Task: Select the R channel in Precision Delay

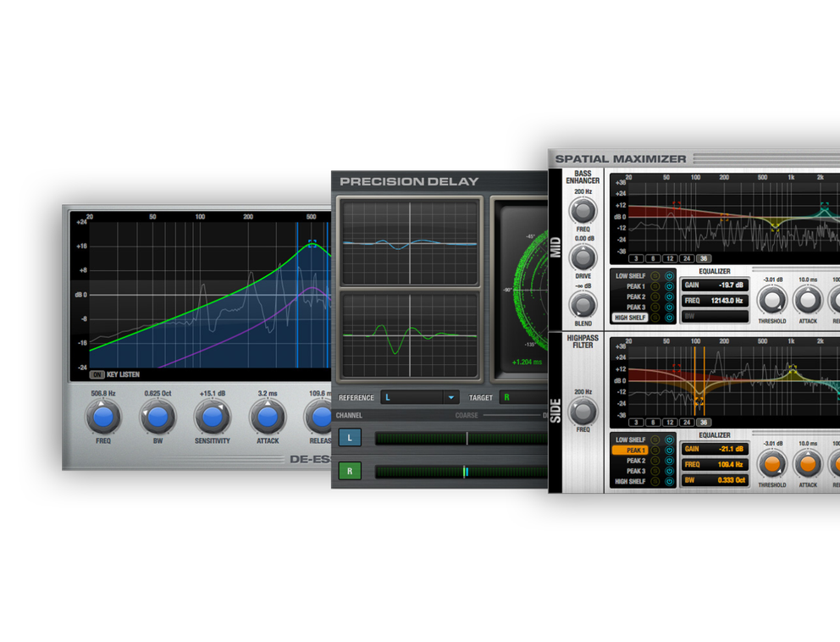Action: [350, 470]
